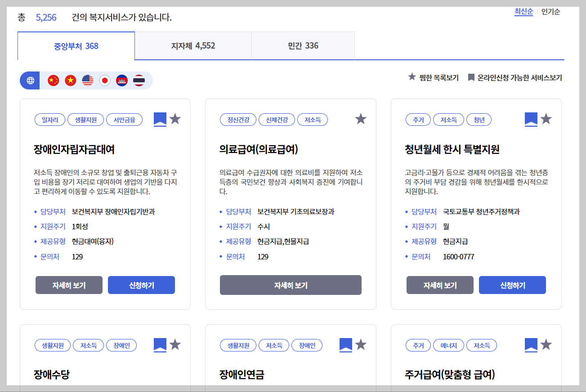The height and width of the screenshot is (392, 586).
Task: Click the 5,256 total services count
Action: [46, 18]
